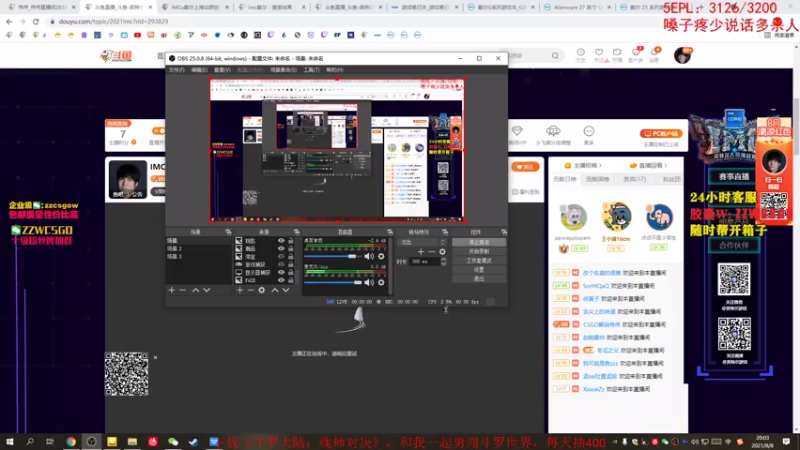Toggle visibility of 显示器捕获 source
The image size is (800, 450).
(x=281, y=272)
